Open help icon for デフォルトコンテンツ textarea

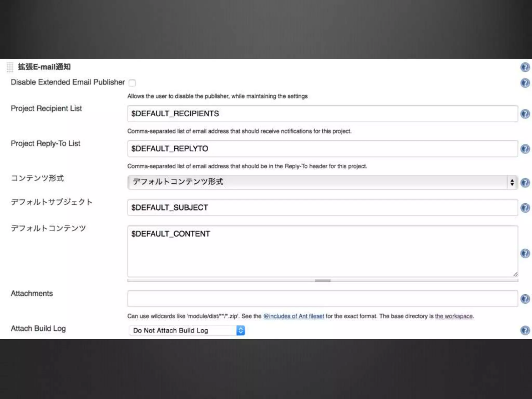525,253
